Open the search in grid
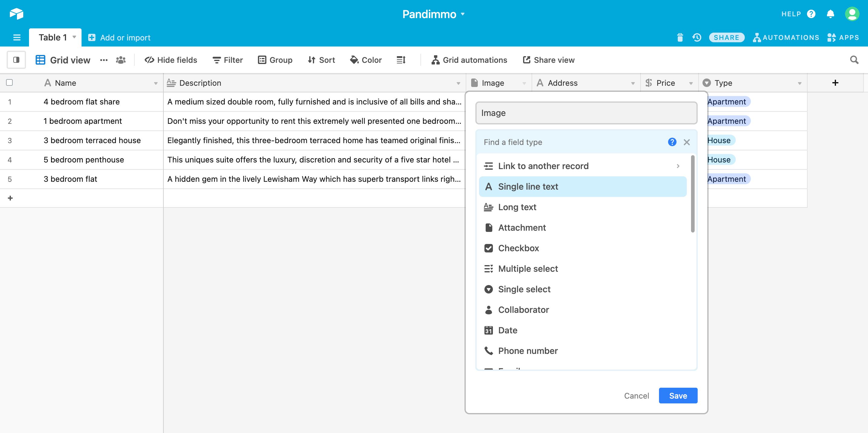The height and width of the screenshot is (433, 868). (854, 60)
